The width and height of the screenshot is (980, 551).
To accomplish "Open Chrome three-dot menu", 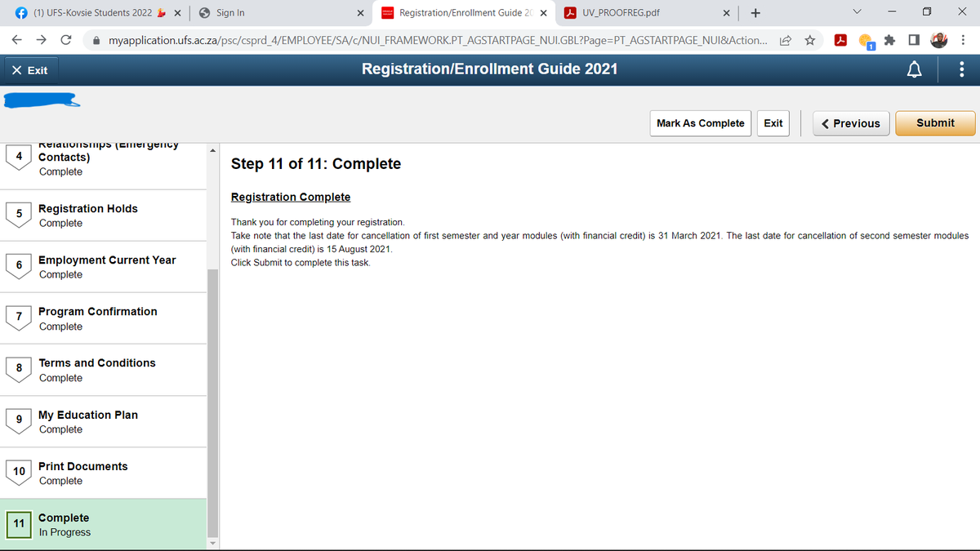I will 964,40.
